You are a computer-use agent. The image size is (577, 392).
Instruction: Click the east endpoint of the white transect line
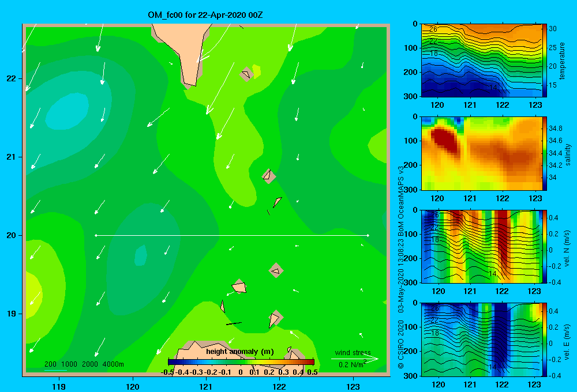[x=368, y=235]
